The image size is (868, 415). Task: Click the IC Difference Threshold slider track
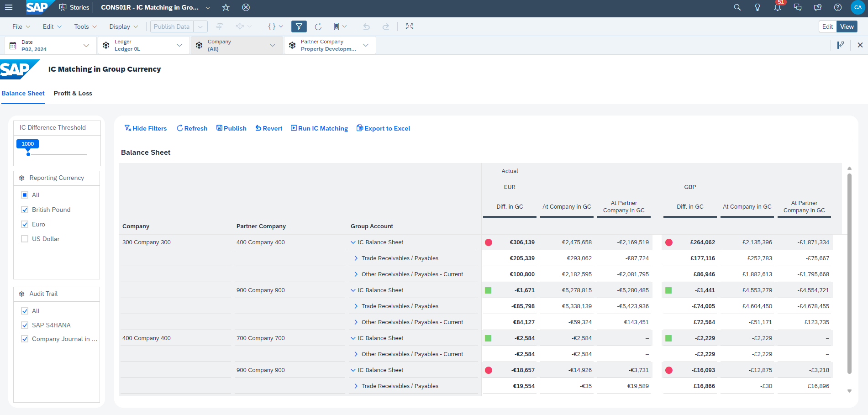(58, 154)
